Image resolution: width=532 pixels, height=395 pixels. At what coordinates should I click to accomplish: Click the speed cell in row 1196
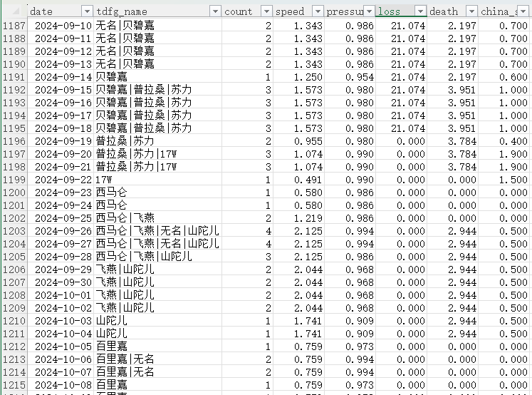coord(299,141)
